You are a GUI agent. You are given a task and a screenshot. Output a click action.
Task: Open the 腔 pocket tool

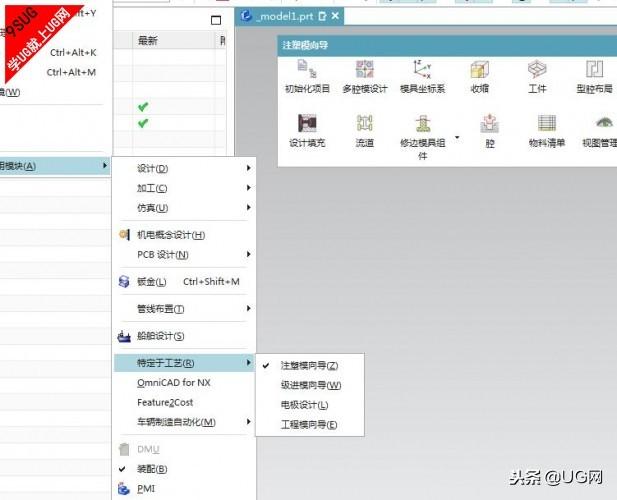pyautogui.click(x=490, y=131)
